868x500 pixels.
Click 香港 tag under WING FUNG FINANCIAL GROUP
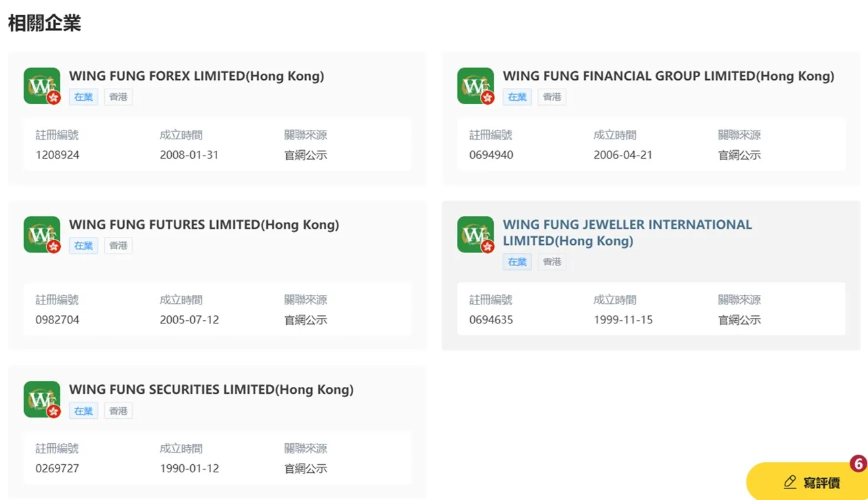tap(552, 97)
